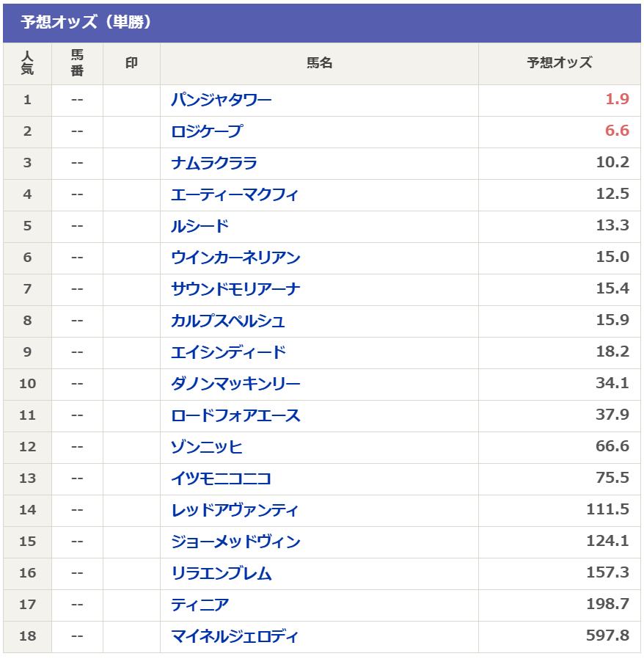
Task: Select the サウンドモリアーナ link
Action: coord(235,289)
